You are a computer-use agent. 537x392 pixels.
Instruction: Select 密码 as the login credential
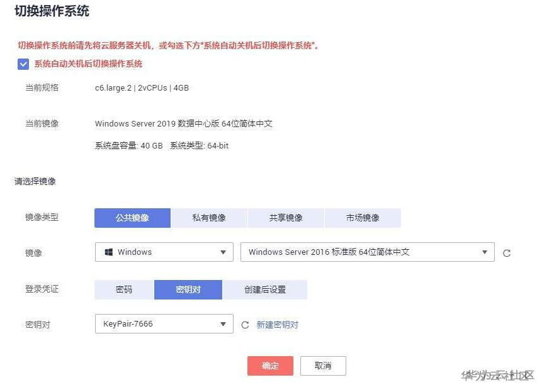[124, 289]
